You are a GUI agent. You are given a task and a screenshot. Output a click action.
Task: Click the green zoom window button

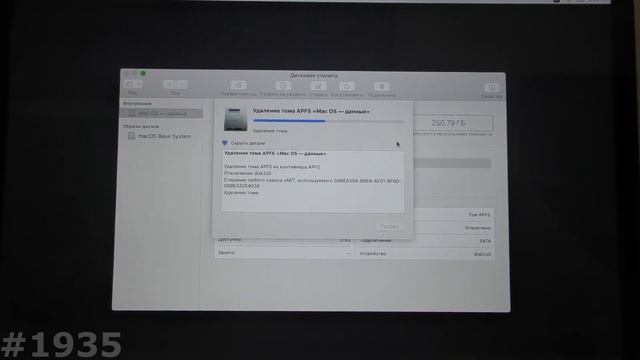click(x=143, y=73)
